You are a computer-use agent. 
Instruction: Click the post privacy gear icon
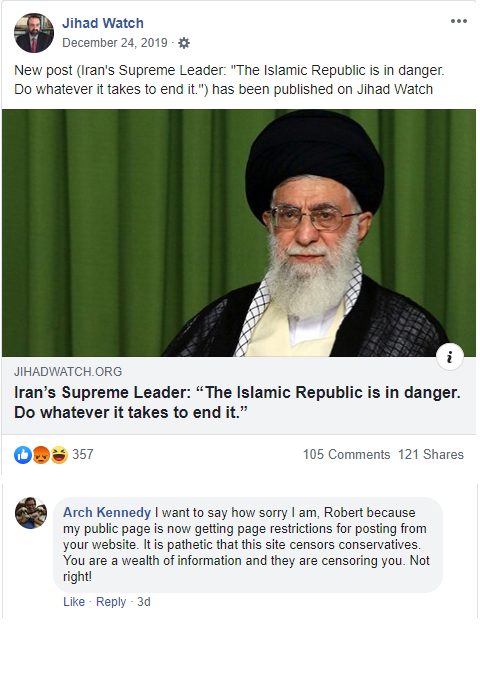pyautogui.click(x=184, y=43)
